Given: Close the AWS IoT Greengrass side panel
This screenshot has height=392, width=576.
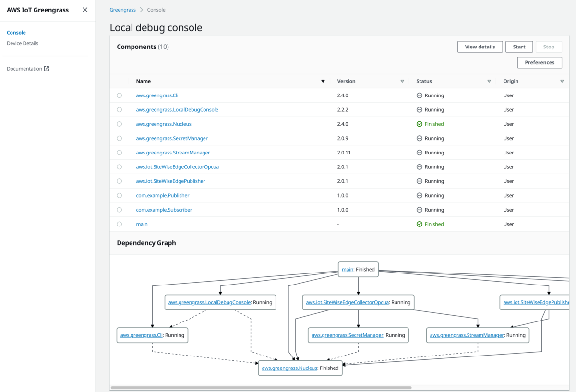Looking at the screenshot, I should click(85, 10).
